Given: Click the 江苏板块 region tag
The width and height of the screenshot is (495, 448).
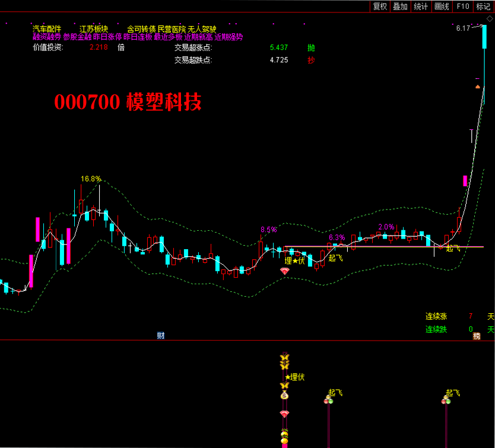Looking at the screenshot, I should pyautogui.click(x=94, y=29).
